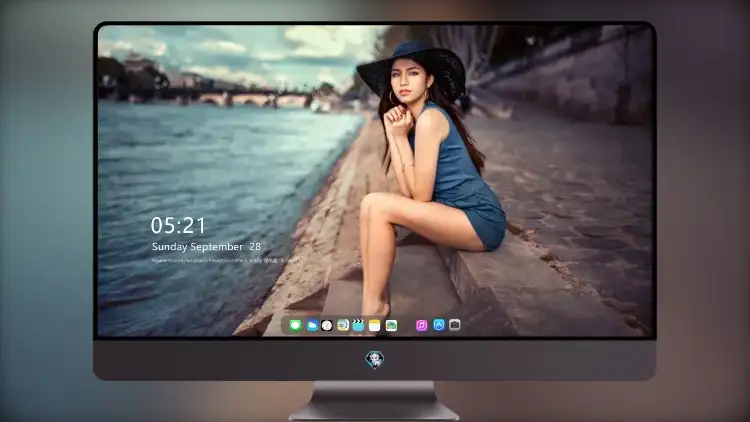Click the 05:21 clock widget
The image size is (750, 422).
[178, 225]
